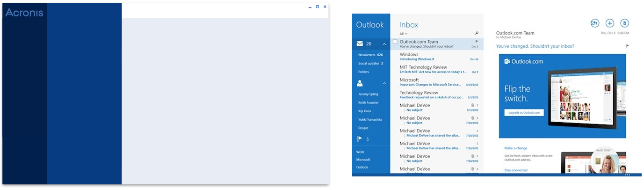Screen dimensions: 644x190
Task: Select contact Kip Knox
Action: coord(364,111)
